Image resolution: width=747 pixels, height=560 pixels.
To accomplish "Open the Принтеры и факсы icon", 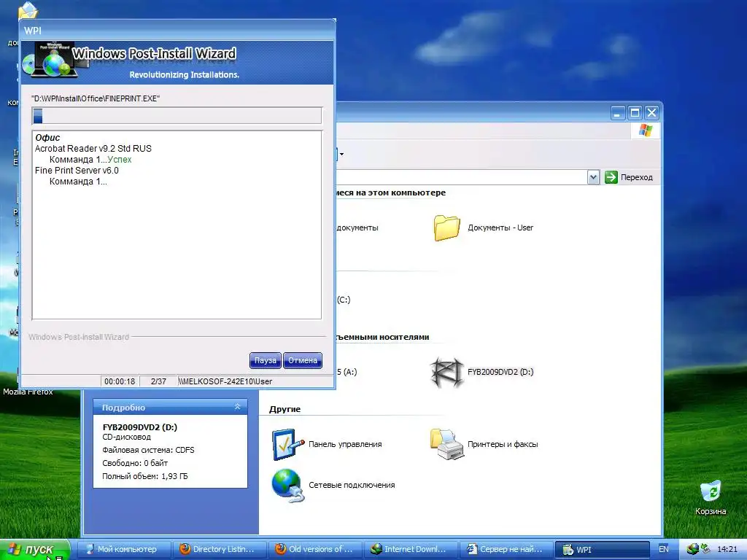I will 447,444.
